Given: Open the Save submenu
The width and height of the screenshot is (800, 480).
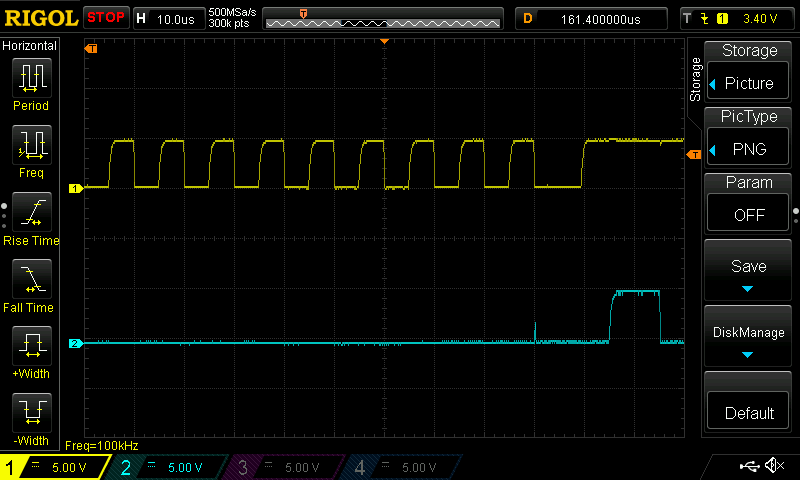Looking at the screenshot, I should [x=748, y=270].
